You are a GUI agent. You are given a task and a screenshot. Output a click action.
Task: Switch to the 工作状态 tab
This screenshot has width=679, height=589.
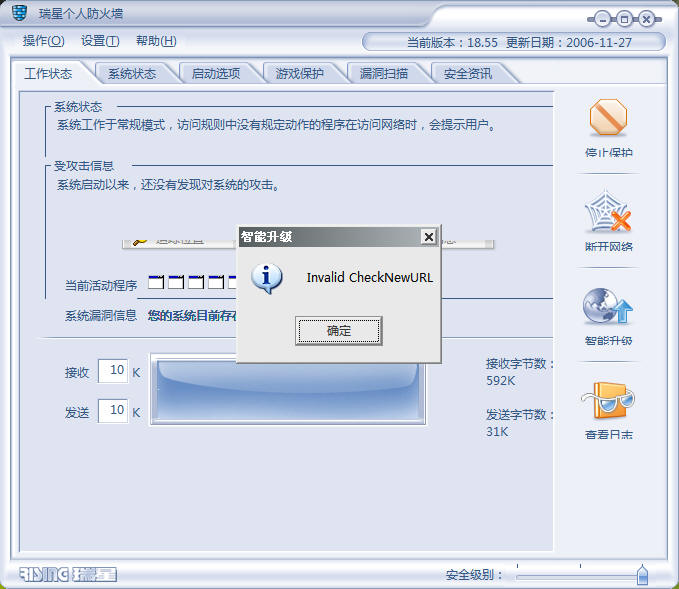(48, 74)
